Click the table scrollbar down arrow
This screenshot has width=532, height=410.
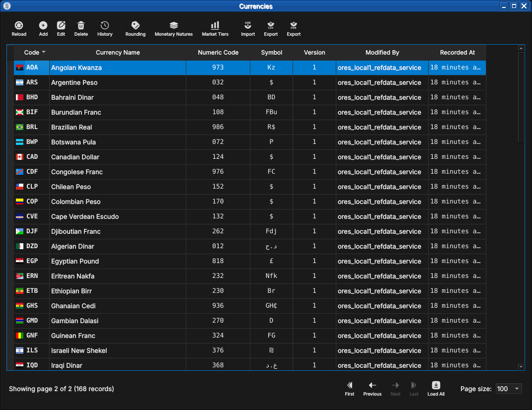[521, 367]
